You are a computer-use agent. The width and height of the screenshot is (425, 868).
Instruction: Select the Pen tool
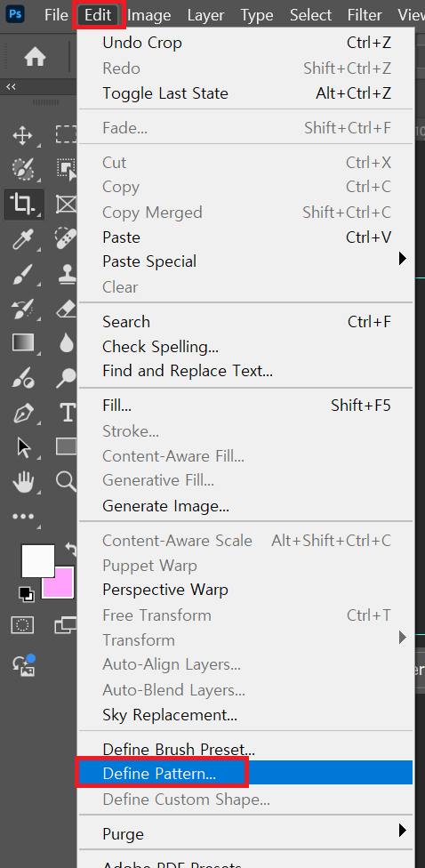(x=23, y=413)
